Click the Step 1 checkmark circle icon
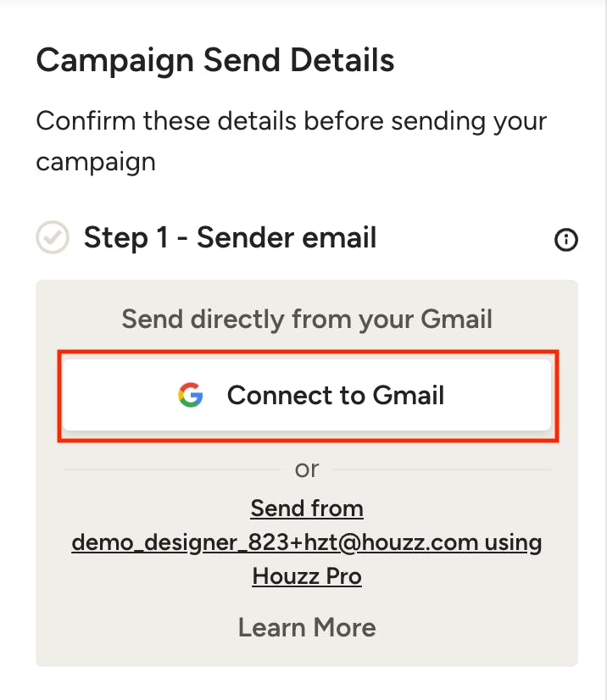The height and width of the screenshot is (700, 607). 53,238
